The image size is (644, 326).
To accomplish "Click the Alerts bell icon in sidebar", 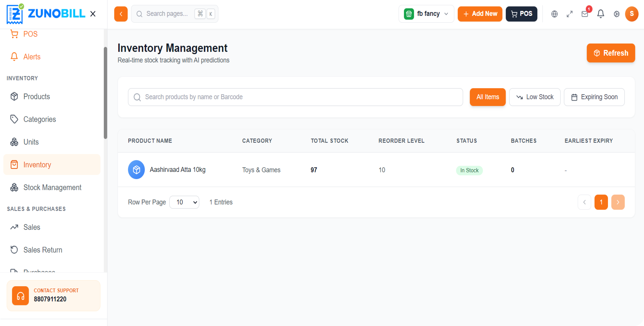I will click(x=14, y=57).
